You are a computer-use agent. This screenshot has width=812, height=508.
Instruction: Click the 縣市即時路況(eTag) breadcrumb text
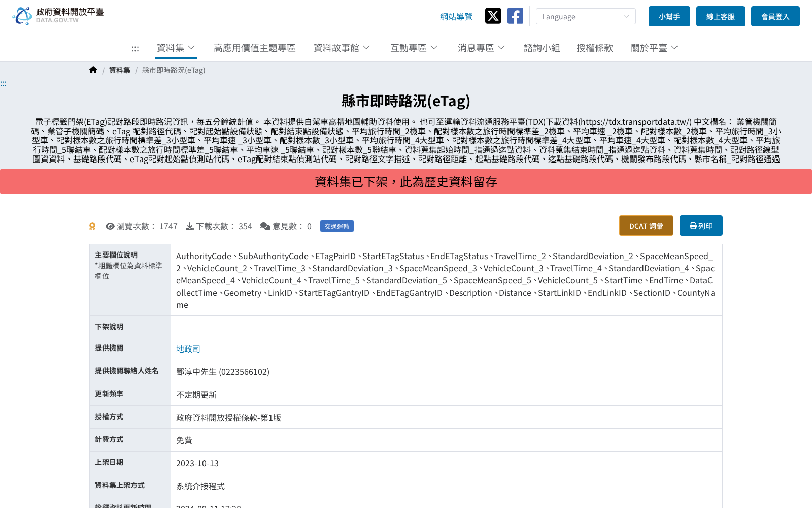[x=174, y=70]
